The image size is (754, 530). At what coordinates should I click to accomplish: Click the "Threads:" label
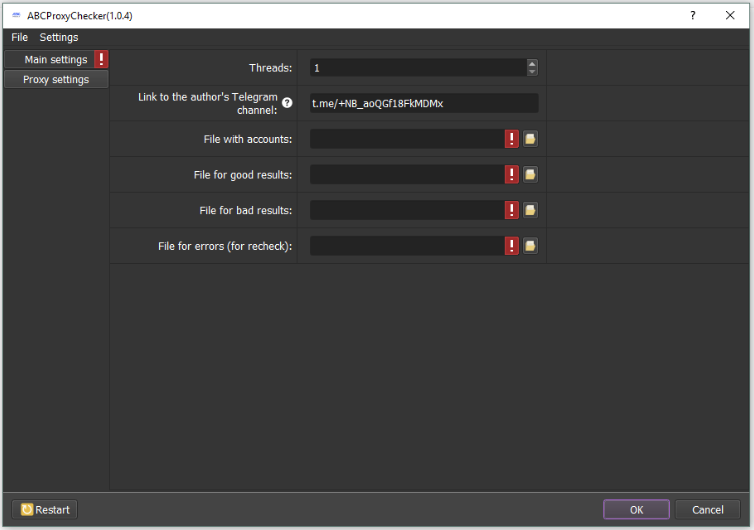tap(270, 68)
